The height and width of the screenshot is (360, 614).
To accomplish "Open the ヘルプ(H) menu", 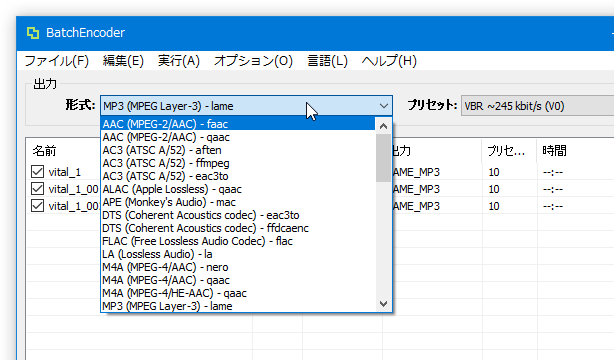I will click(x=389, y=61).
